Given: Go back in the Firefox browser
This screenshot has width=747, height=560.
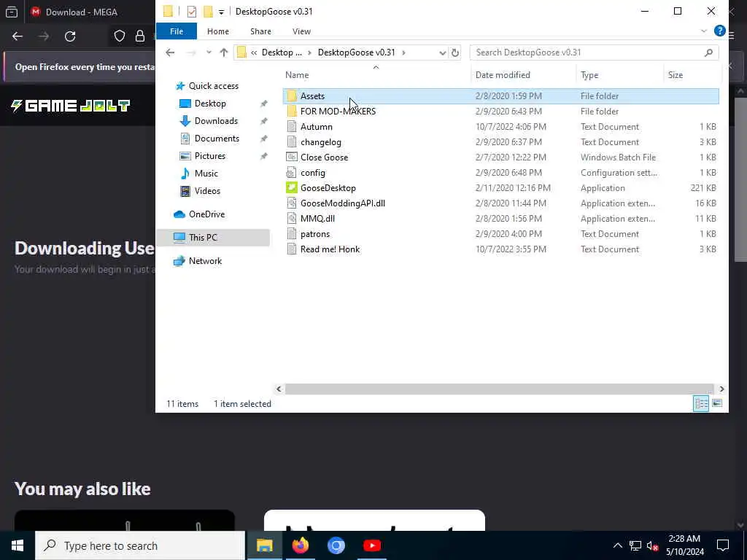Looking at the screenshot, I should (x=18, y=36).
